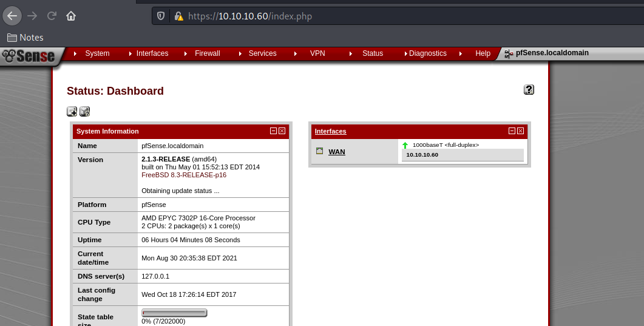Click the current date/time value
Screen dimensions: 644x326
tap(189, 258)
